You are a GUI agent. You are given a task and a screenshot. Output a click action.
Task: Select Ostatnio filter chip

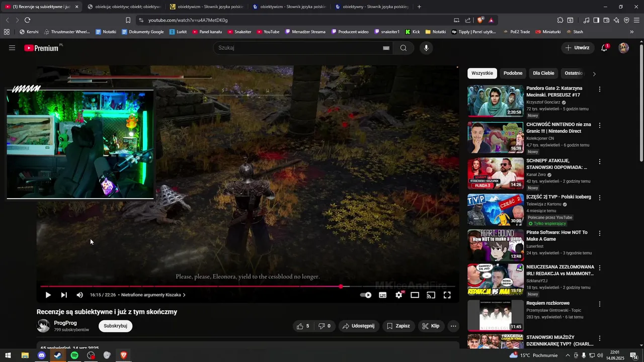[574, 73]
